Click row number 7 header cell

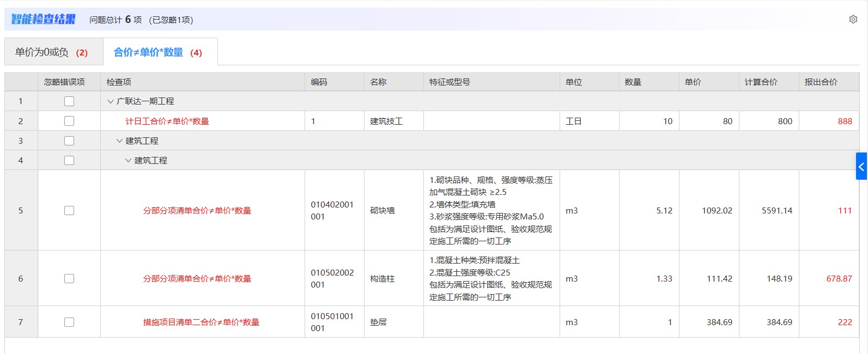coord(21,322)
